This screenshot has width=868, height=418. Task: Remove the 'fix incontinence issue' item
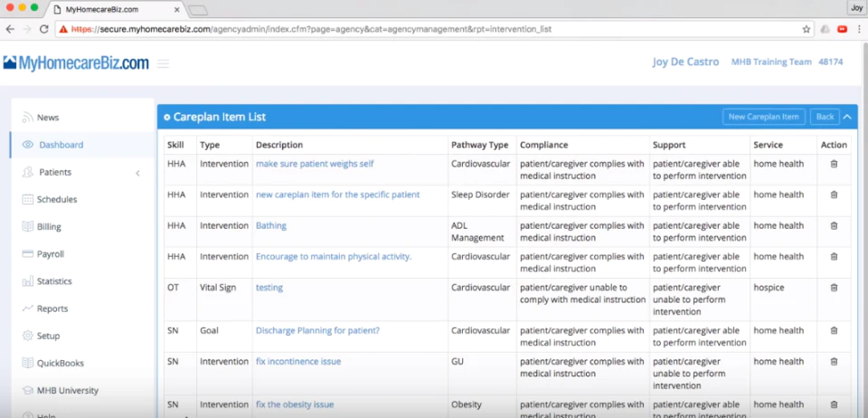(x=834, y=362)
